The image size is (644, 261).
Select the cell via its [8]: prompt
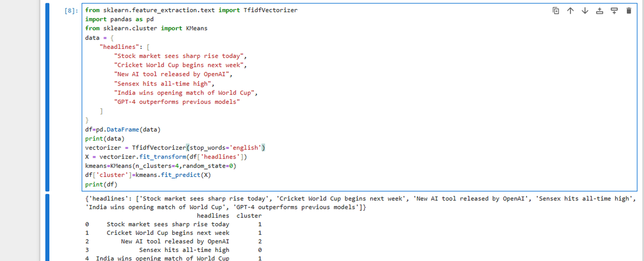[x=72, y=11]
